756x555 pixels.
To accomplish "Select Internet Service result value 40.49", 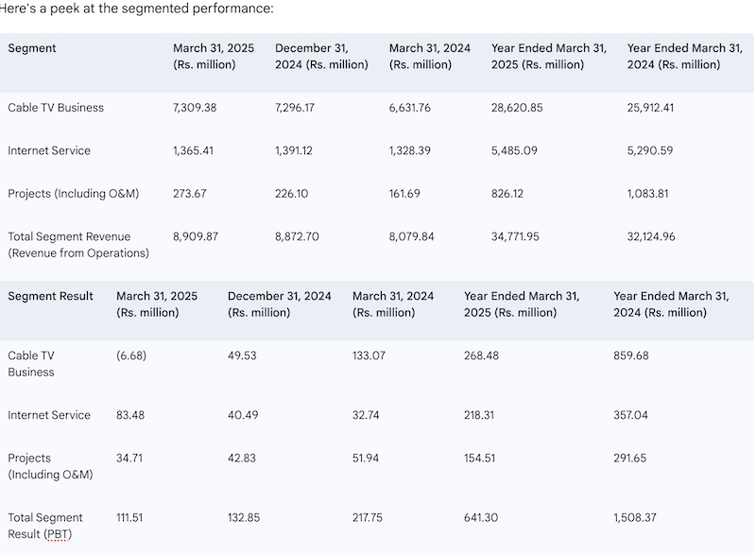I will click(x=243, y=415).
